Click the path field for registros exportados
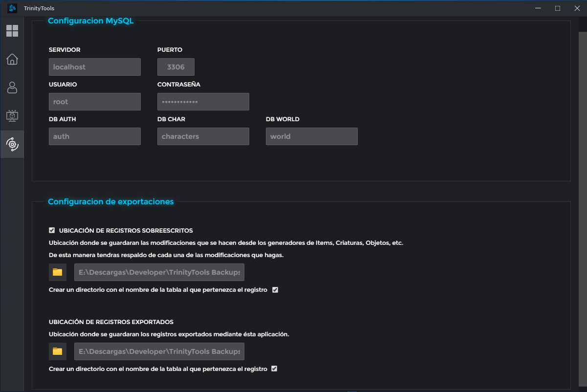 click(159, 351)
